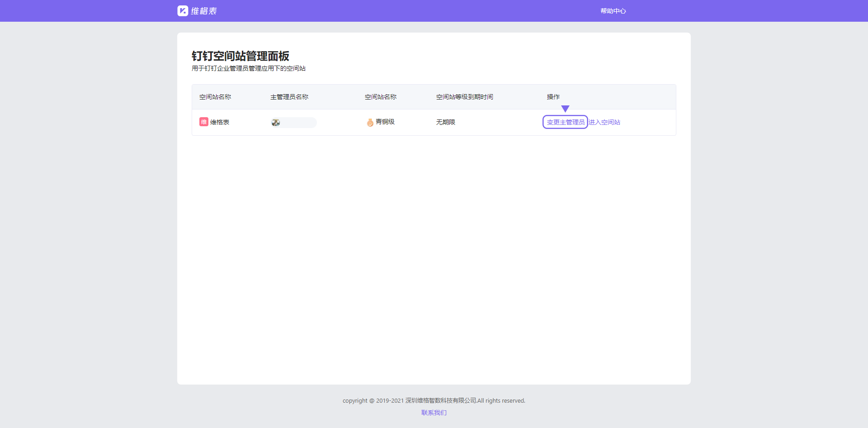Open the 联系我们 footer link
The height and width of the screenshot is (428, 868).
[x=434, y=413]
